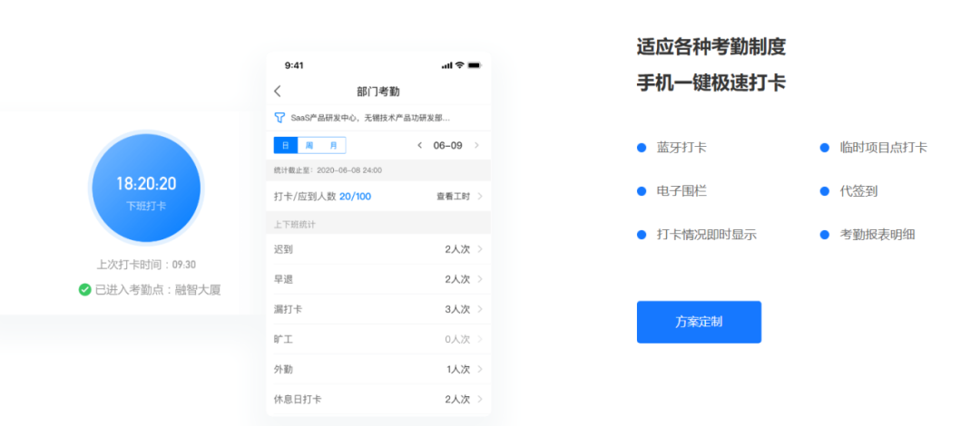980x426 pixels.
Task: Expand the 漏打卡 row chevron
Action: pos(479,309)
